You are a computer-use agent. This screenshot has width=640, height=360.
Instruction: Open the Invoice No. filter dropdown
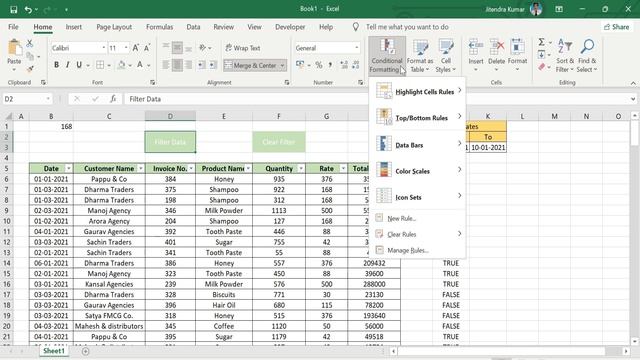(x=191, y=169)
